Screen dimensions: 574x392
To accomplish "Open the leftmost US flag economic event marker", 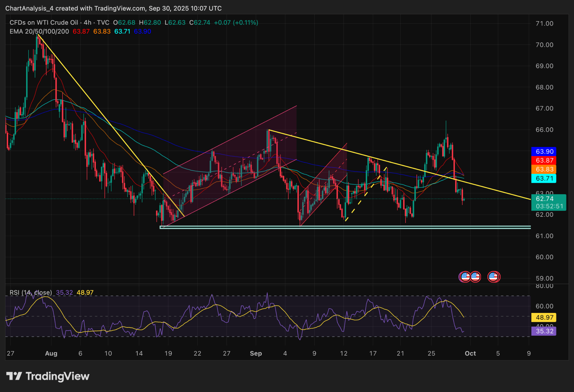I will (x=465, y=276).
